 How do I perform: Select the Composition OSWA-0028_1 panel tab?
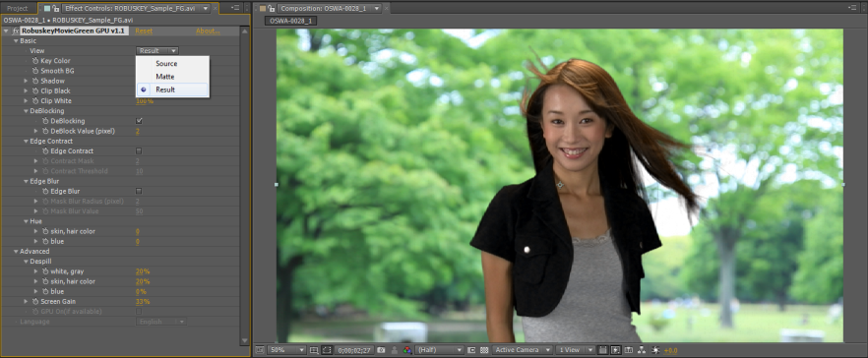329,8
